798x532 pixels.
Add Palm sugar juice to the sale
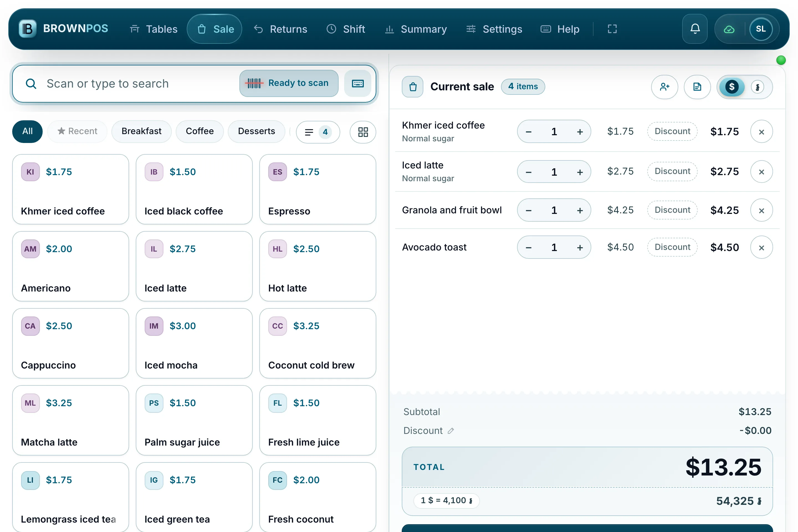point(194,420)
